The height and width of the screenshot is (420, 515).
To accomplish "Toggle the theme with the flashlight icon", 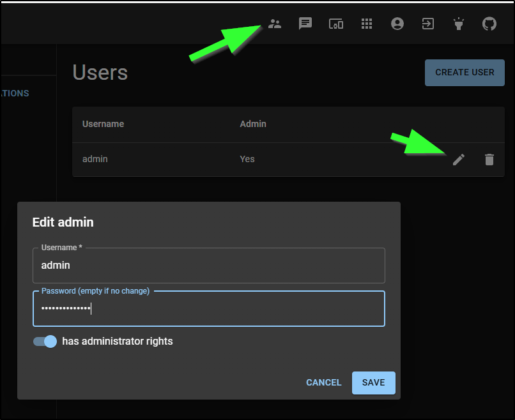I will [458, 24].
